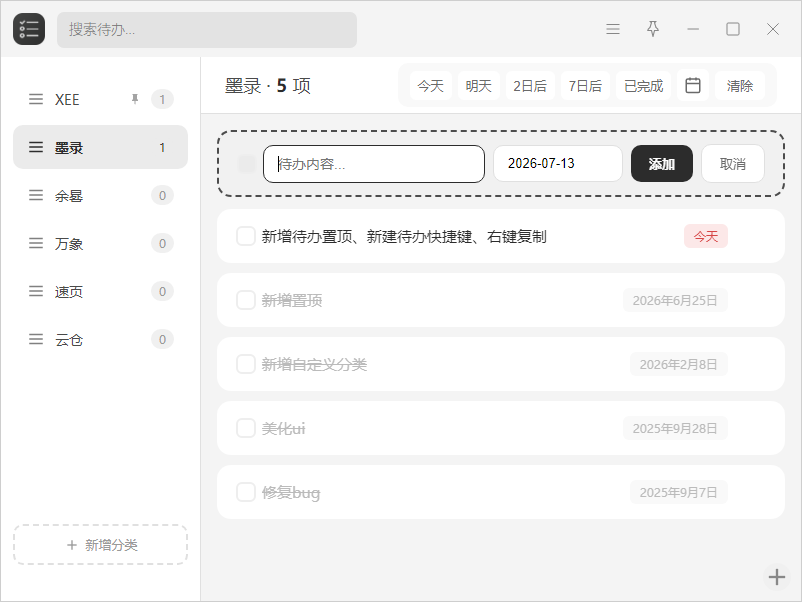Filter tasks due 明天
Image resolution: width=802 pixels, height=602 pixels.
478,85
